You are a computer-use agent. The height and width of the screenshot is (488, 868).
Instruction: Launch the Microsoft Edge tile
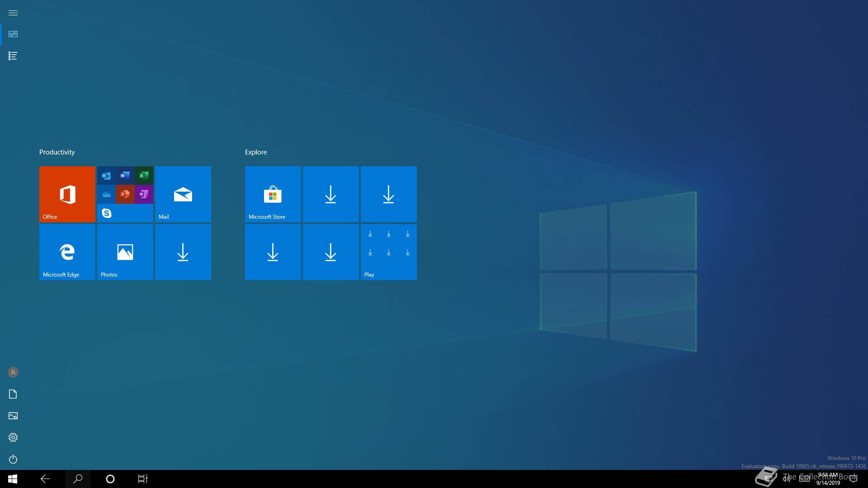click(x=67, y=252)
